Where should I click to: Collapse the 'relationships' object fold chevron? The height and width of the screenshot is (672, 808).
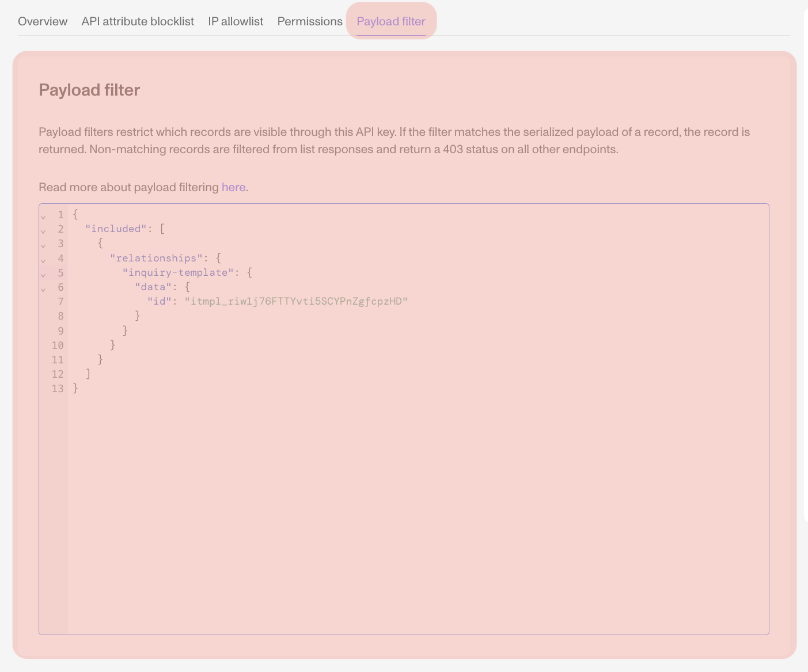coord(43,260)
